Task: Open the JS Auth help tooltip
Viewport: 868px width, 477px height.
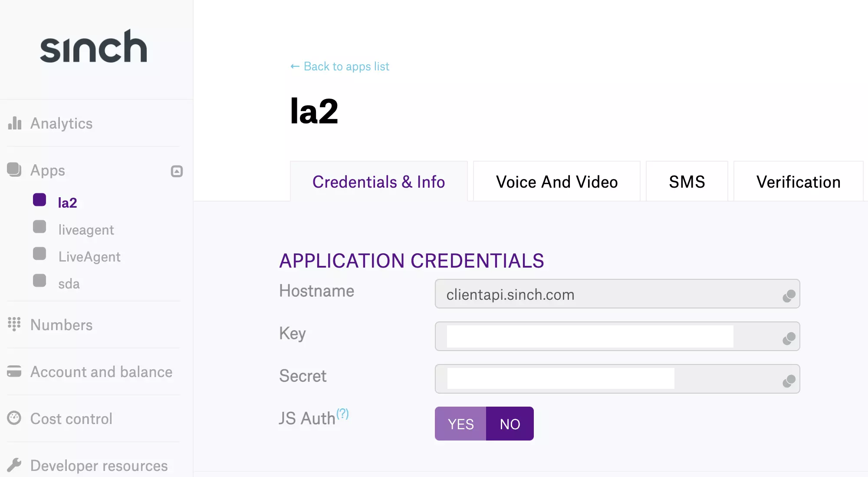Action: coord(343,413)
